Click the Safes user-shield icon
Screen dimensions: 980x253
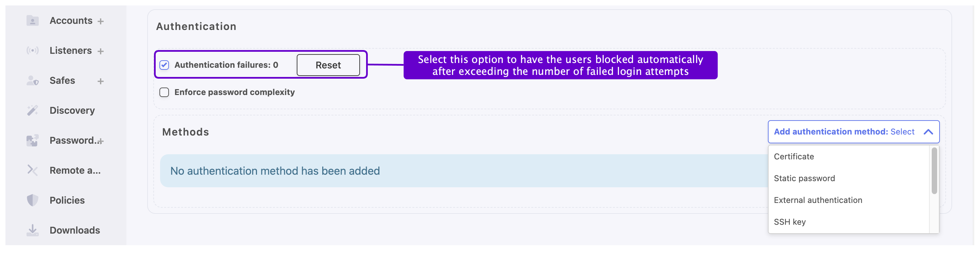(x=32, y=81)
